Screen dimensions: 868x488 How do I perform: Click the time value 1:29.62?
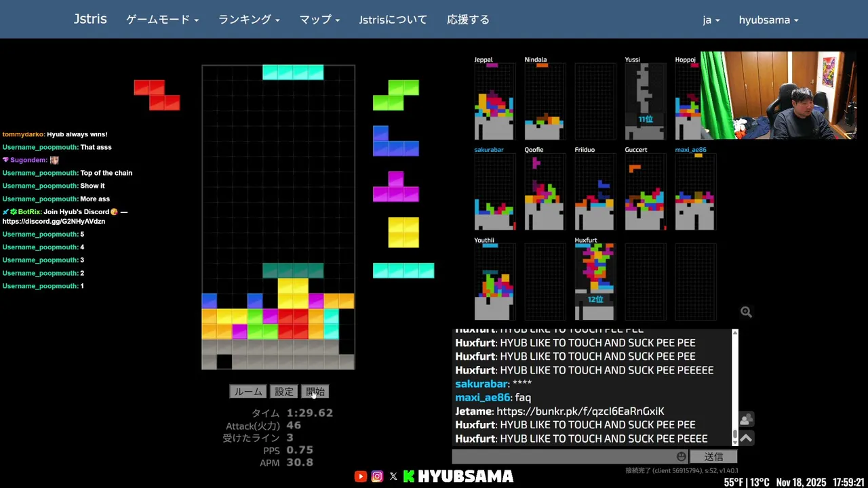point(309,413)
